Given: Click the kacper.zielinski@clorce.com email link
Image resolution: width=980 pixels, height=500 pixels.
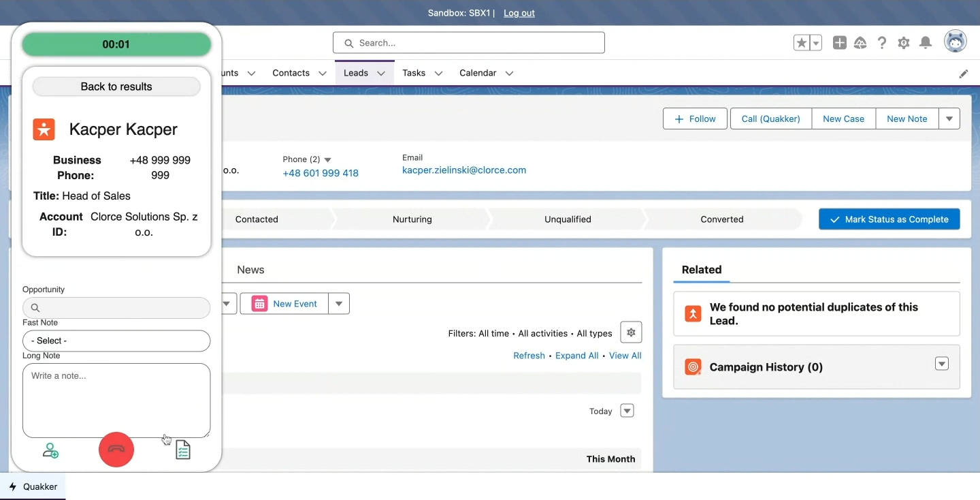Looking at the screenshot, I should 464,170.
